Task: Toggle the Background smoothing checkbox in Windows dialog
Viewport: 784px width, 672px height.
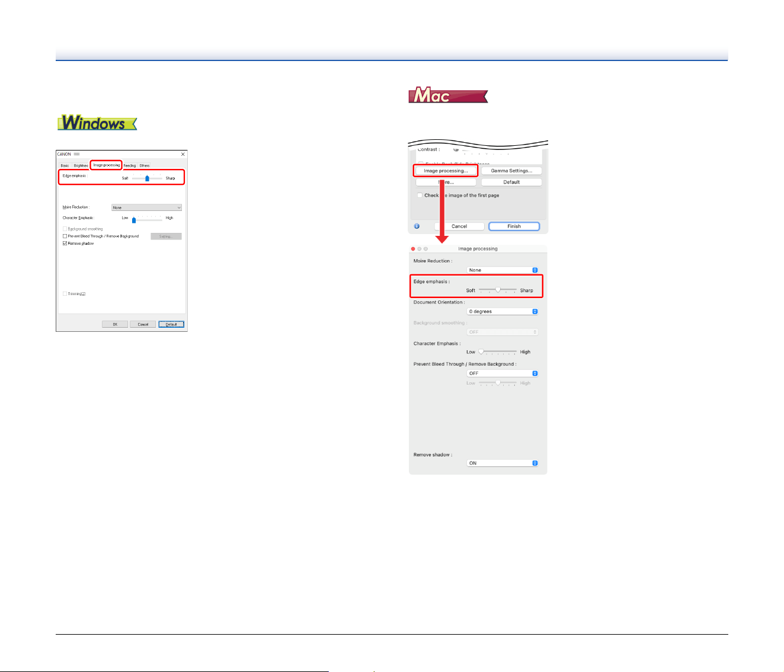Action: tap(65, 229)
